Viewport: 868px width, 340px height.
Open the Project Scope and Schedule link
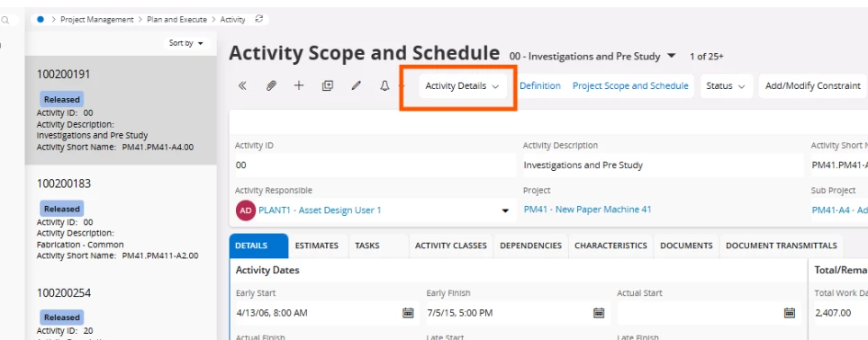coord(630,85)
